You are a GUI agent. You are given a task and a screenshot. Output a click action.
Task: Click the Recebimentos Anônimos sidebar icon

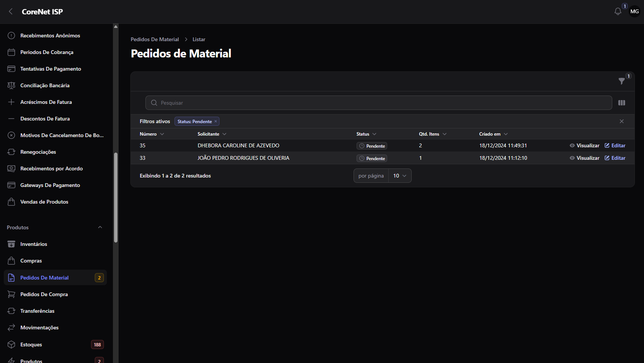pos(11,36)
